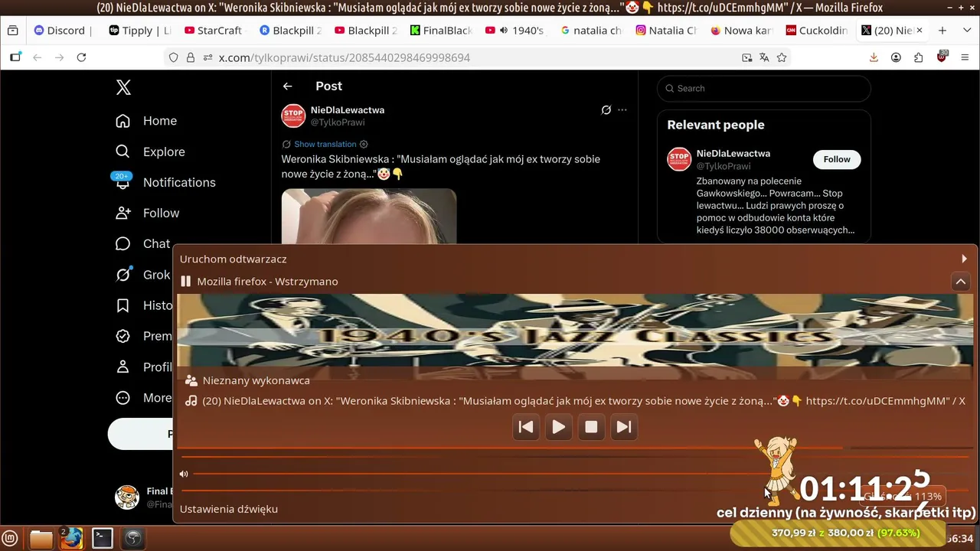
Task: Skip to the next track
Action: click(624, 427)
